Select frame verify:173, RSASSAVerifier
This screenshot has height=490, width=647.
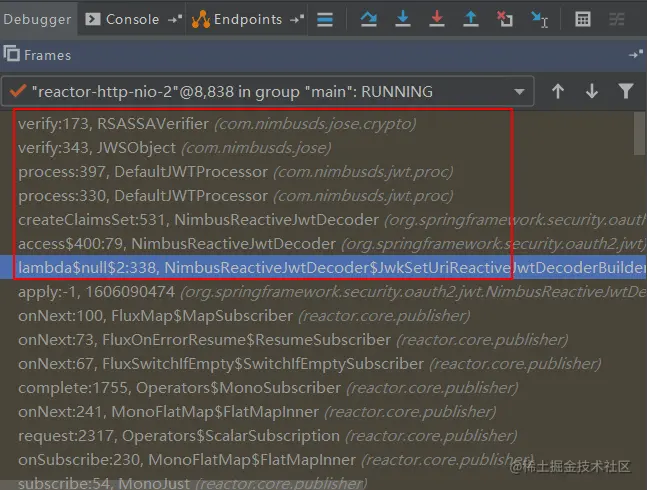click(316, 124)
